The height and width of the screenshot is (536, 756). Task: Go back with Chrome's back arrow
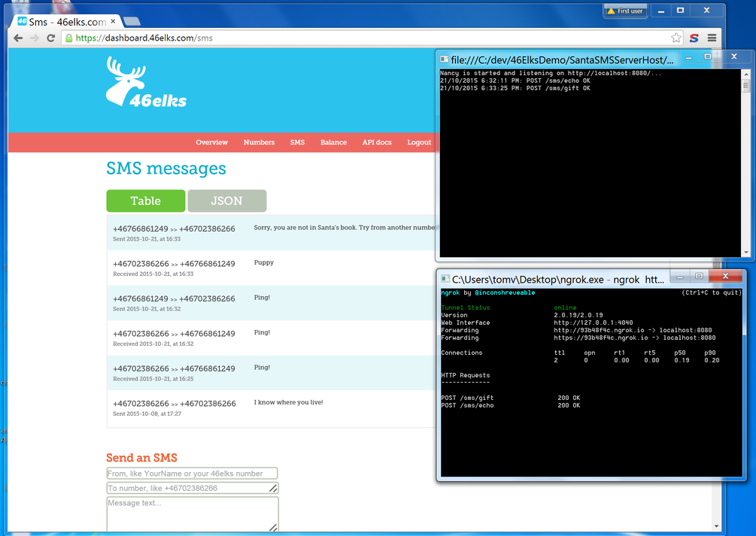pyautogui.click(x=18, y=38)
